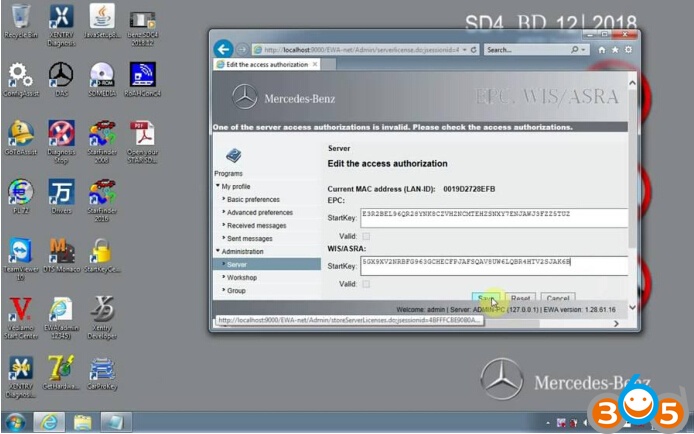The image size is (694, 434).
Task: Open the search provider dropdown arrow
Action: (x=583, y=50)
